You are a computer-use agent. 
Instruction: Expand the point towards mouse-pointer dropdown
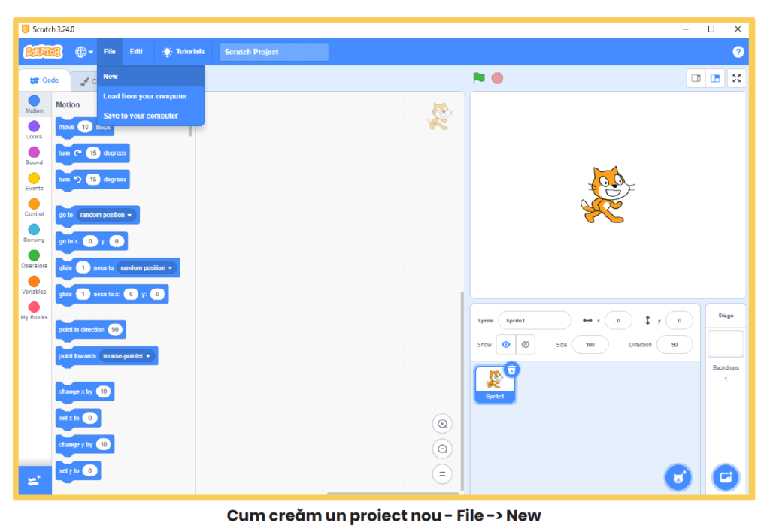[148, 356]
